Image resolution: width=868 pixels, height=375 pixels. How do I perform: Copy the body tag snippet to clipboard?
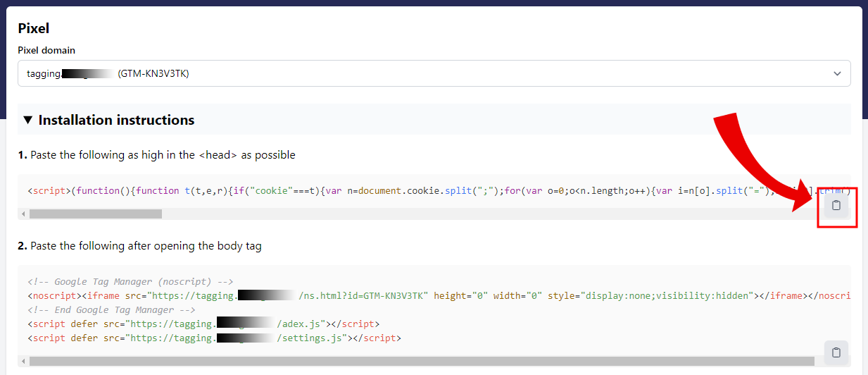tap(836, 352)
